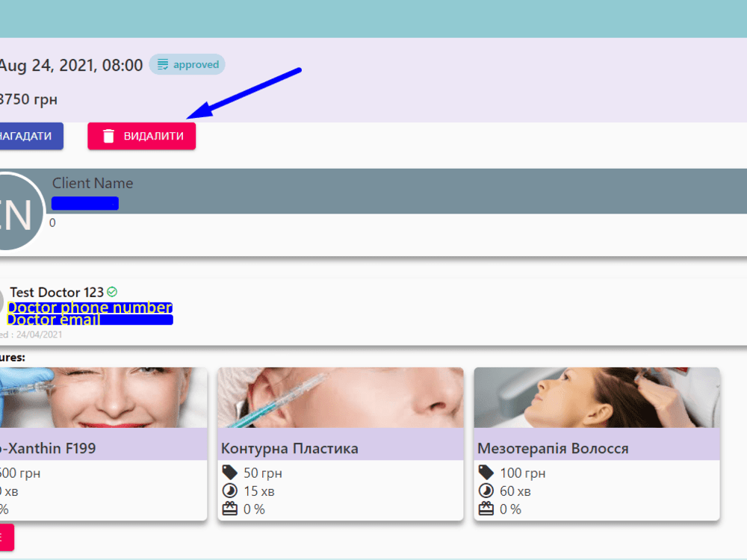Click the appointment date Aug 24, 2021, 08:00

point(70,65)
